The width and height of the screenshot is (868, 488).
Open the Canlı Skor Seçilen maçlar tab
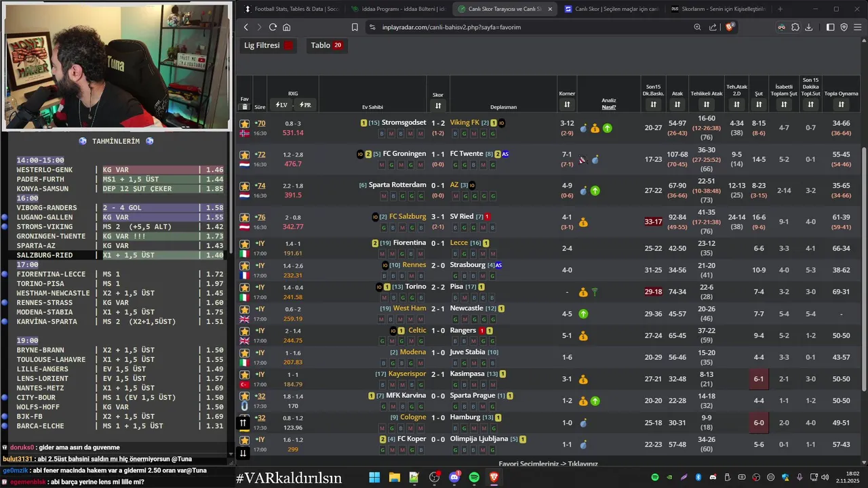pyautogui.click(x=612, y=9)
